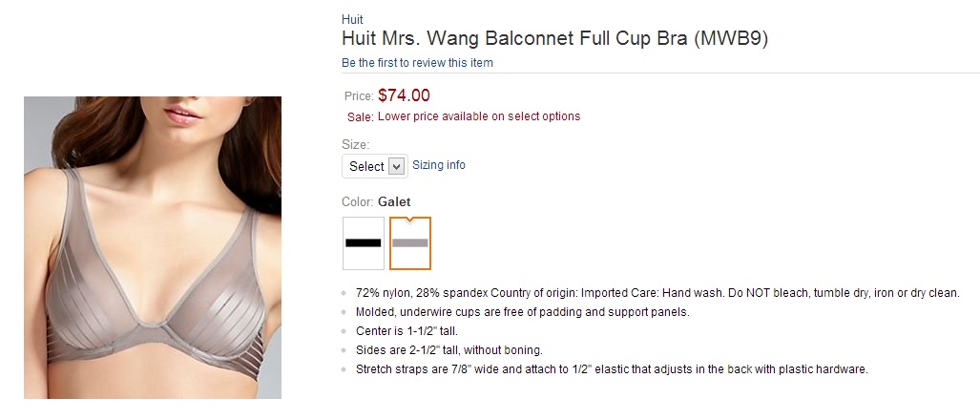Click the 'Stretch straps' description bullet
This screenshot has height=420, width=980.
pos(612,369)
